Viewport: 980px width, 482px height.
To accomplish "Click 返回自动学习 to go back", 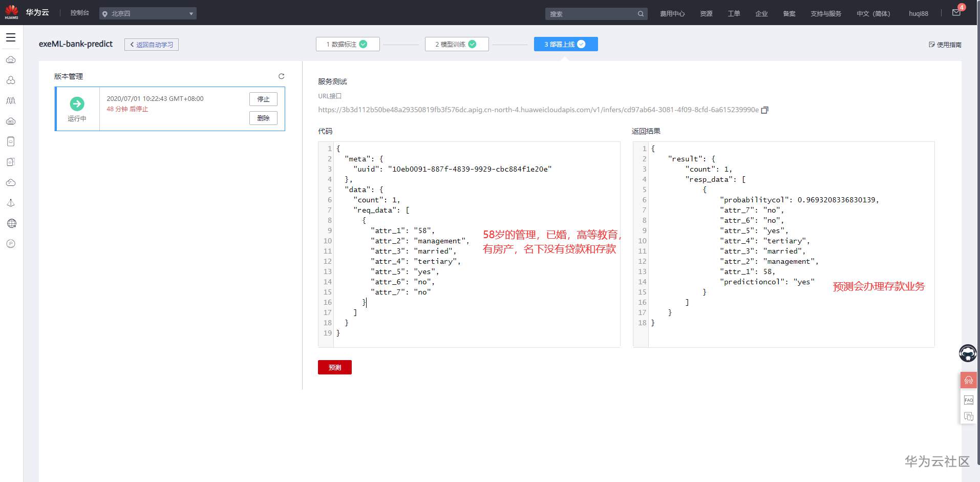I will tap(152, 45).
